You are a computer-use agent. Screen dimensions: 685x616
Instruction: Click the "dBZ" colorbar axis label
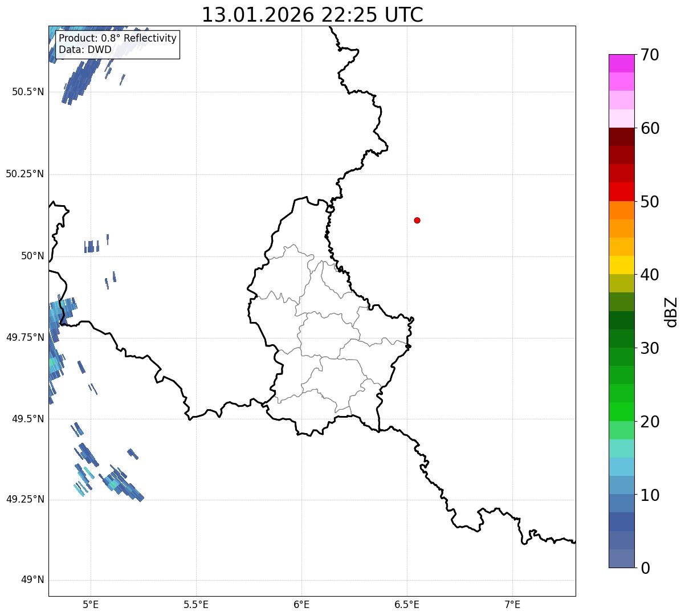pos(671,312)
